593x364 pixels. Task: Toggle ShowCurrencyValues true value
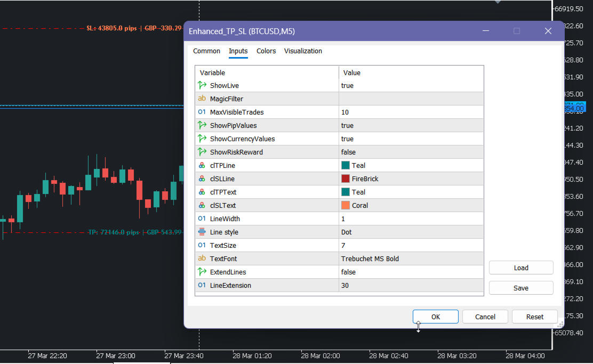click(411, 139)
